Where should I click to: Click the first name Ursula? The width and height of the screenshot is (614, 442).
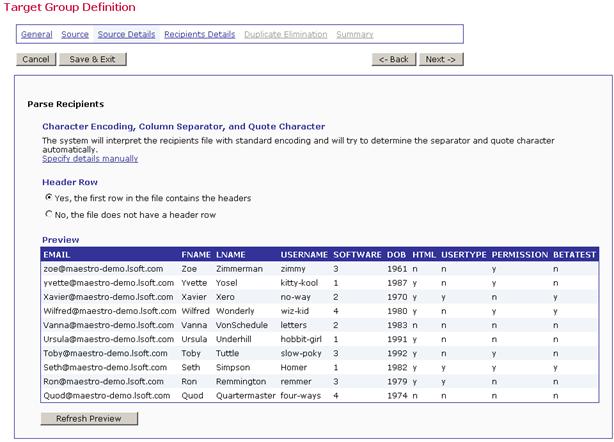pyautogui.click(x=194, y=339)
